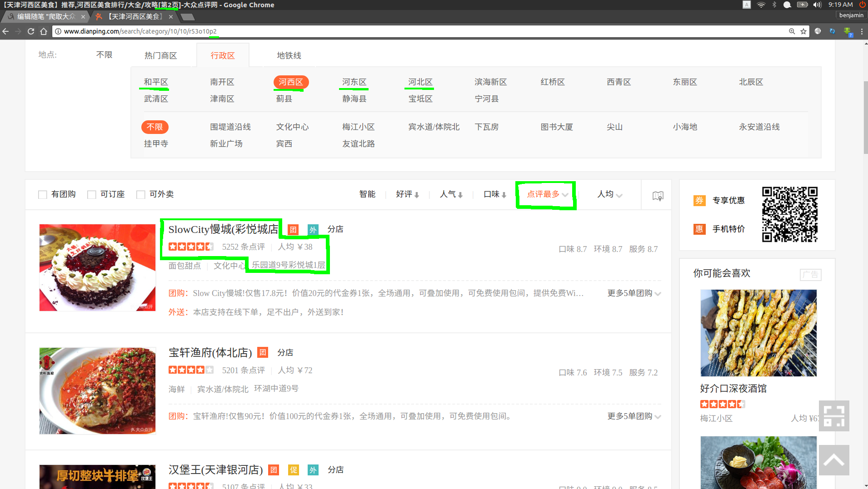Select the highlighted 河西区 district

click(x=291, y=82)
